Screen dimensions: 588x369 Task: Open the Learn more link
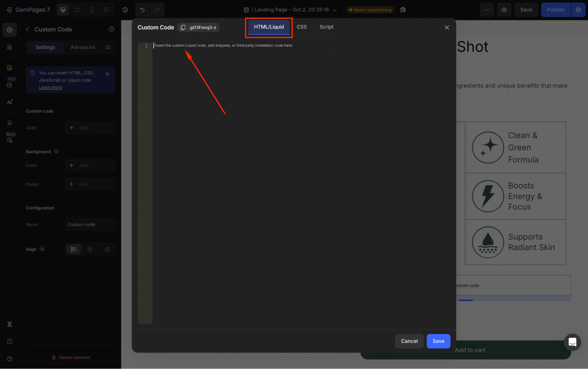(x=50, y=87)
